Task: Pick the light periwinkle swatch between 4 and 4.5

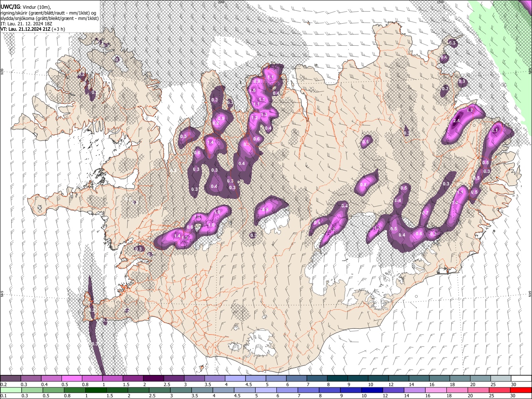Action: point(235,379)
